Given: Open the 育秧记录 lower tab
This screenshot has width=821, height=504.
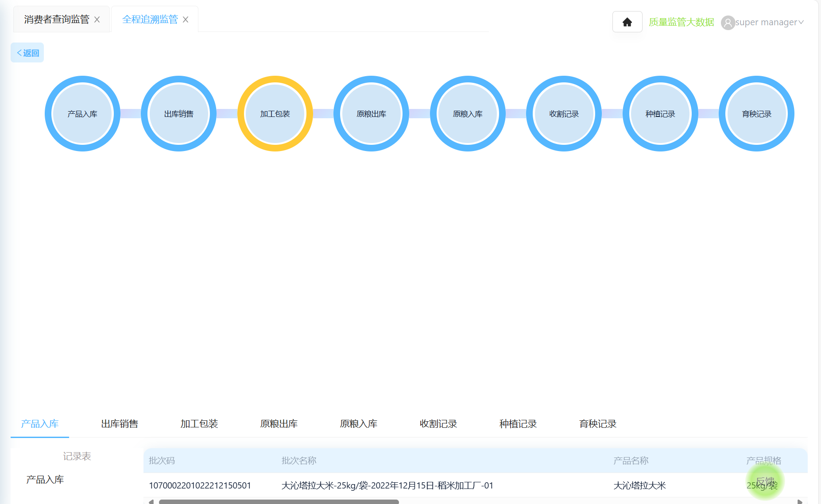Looking at the screenshot, I should [x=598, y=424].
